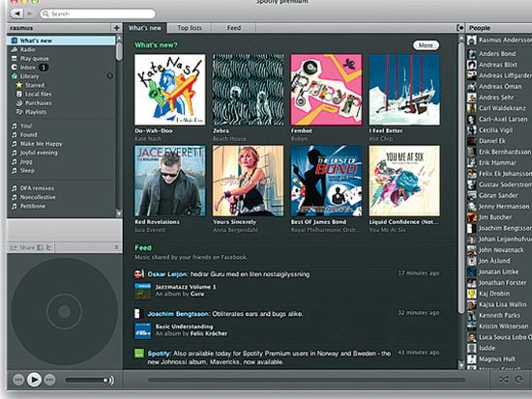This screenshot has height=399, width=532.
Task: Click the back navigation arrow button
Action: point(17,14)
